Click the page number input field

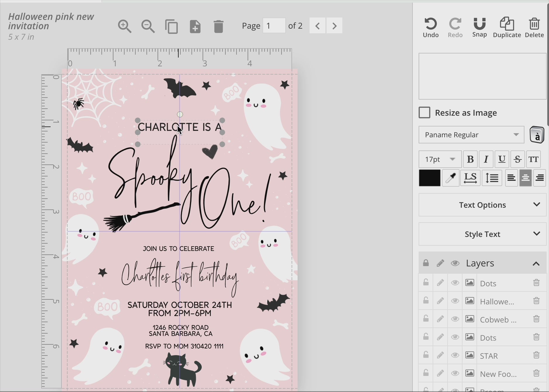tap(274, 26)
